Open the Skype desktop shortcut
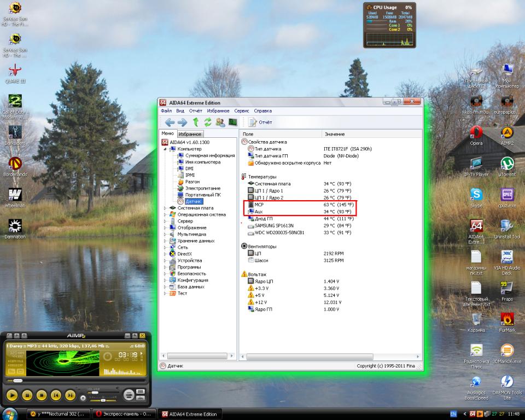The height and width of the screenshot is (420, 525). 476,198
